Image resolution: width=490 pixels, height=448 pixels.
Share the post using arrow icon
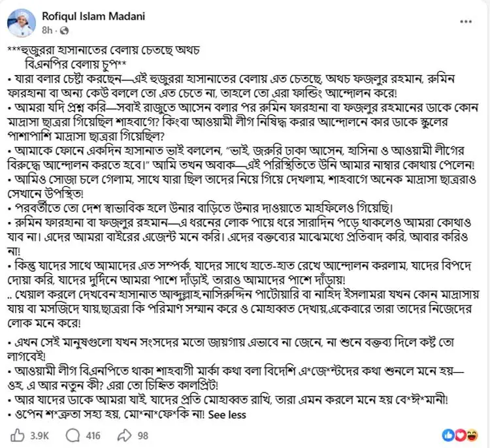[124, 435]
